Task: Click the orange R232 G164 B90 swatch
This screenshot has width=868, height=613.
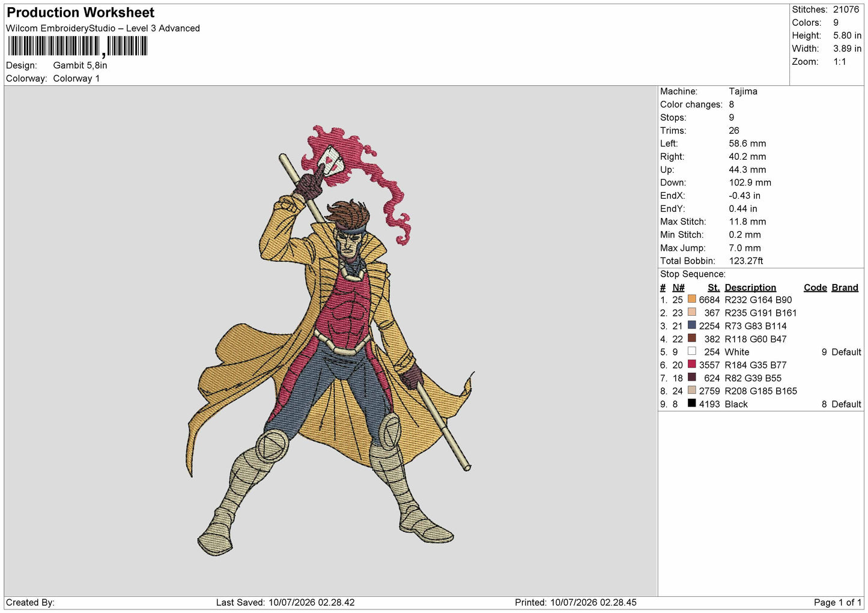Action: tap(691, 299)
